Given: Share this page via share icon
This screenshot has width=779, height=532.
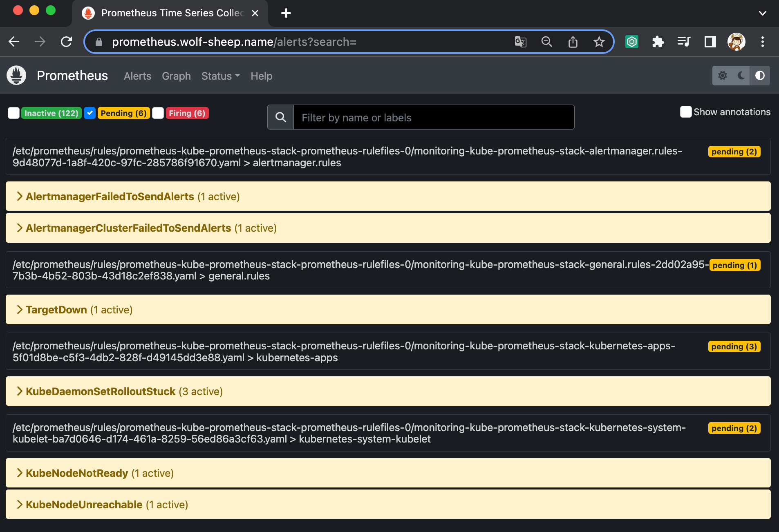Looking at the screenshot, I should (x=573, y=42).
